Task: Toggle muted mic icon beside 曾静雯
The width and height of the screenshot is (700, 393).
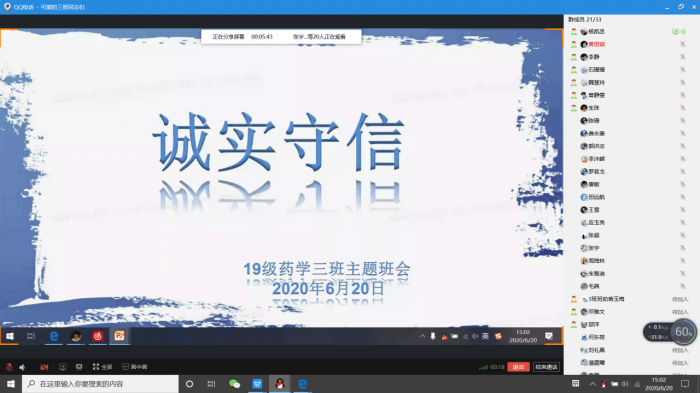Action: click(x=683, y=95)
